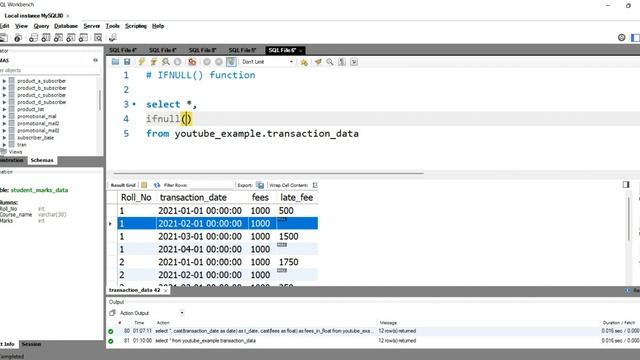Toggle sidebar panel icon at top right
Viewport: 640px width, 360px height.
pyautogui.click(x=635, y=38)
